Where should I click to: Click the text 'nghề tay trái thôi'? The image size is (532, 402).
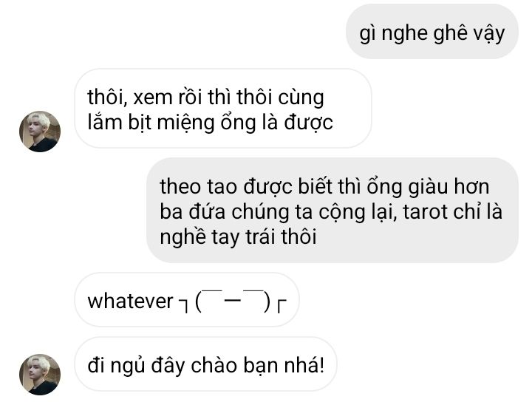click(x=238, y=236)
